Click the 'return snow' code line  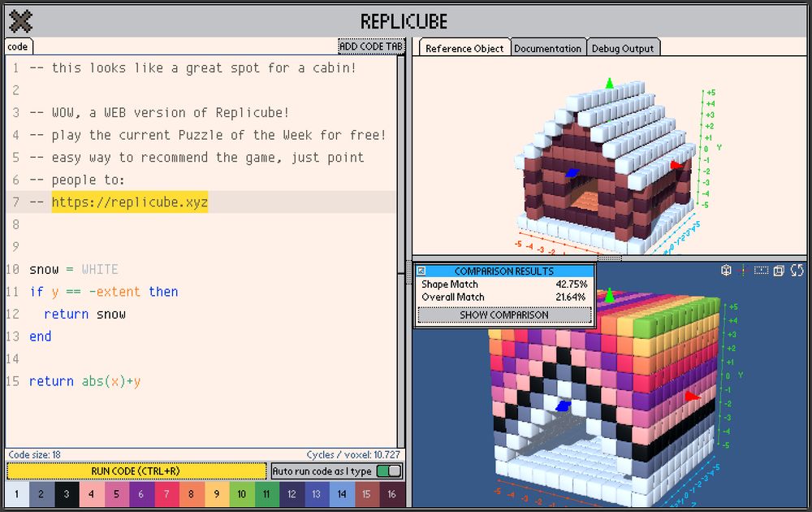click(x=84, y=314)
